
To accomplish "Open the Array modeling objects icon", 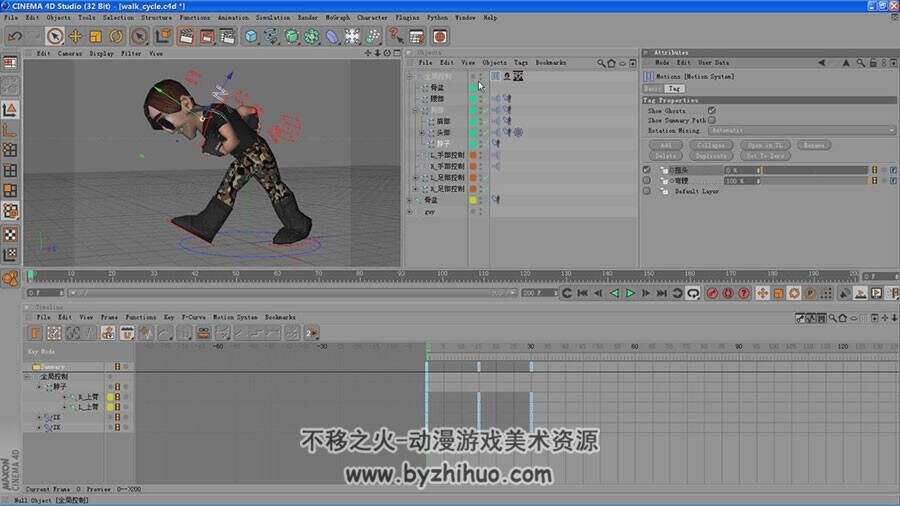I will [312, 37].
